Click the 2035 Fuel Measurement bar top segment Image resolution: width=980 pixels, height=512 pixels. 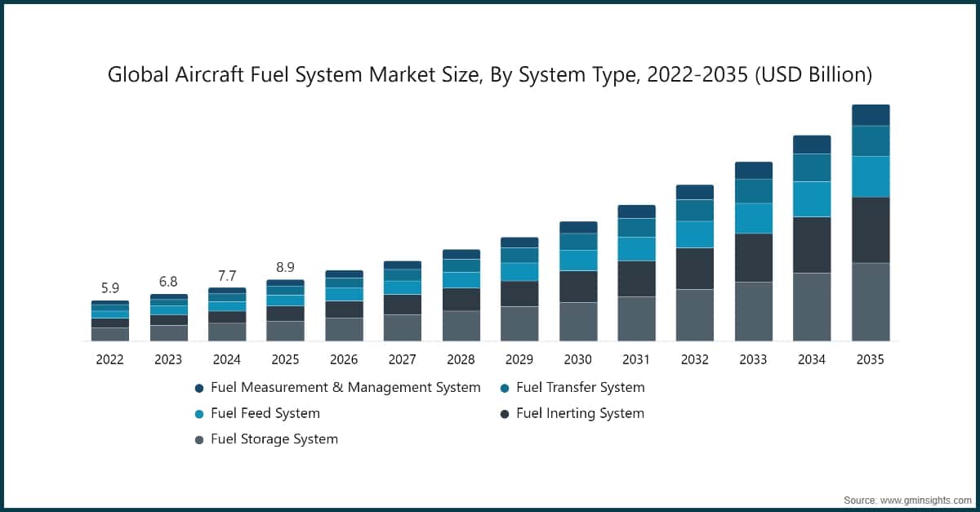pyautogui.click(x=871, y=115)
